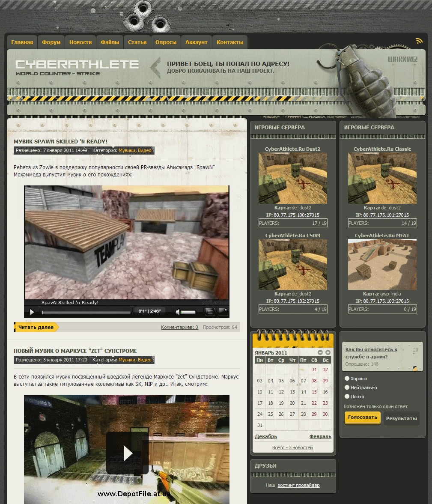
Task: Mute the SpawN video speaker icon
Action: pos(178,311)
